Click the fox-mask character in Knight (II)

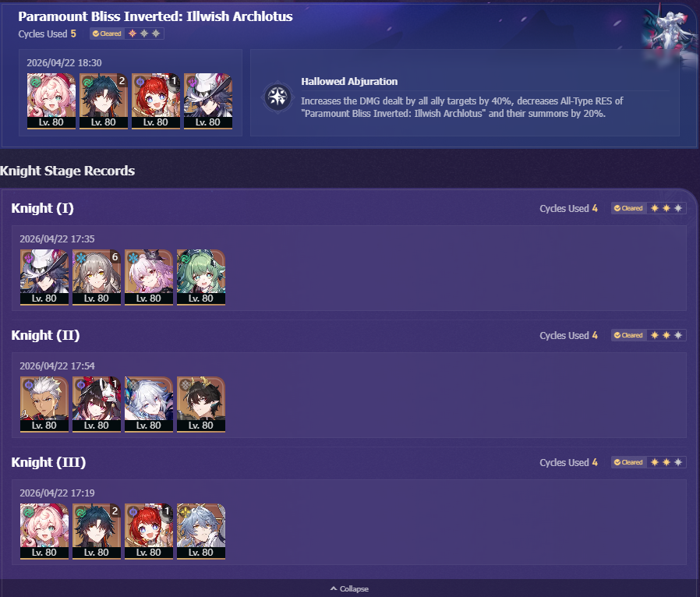pyautogui.click(x=97, y=404)
